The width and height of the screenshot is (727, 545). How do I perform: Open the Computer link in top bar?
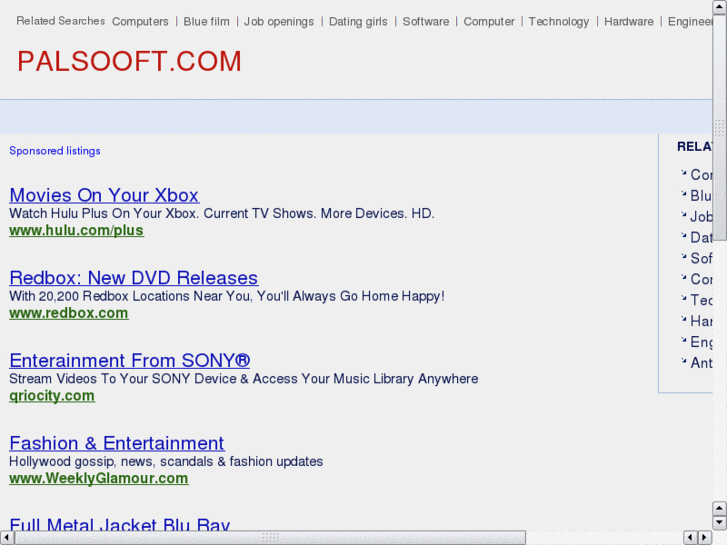pos(489,22)
